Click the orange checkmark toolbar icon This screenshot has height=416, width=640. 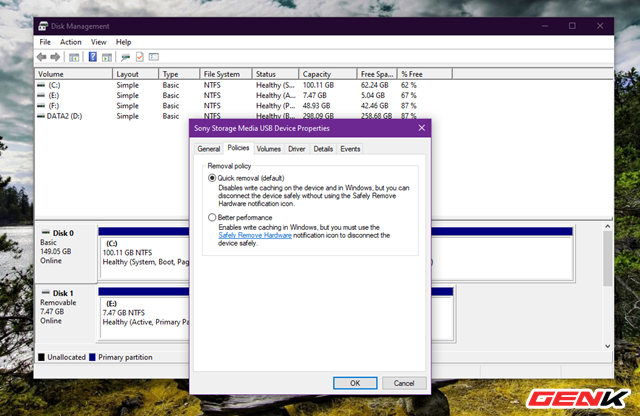pos(140,58)
